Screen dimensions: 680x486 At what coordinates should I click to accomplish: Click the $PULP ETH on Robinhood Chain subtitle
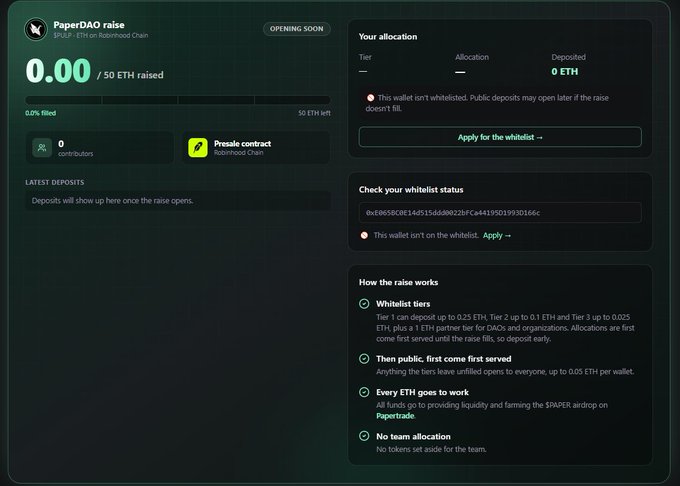(x=101, y=36)
